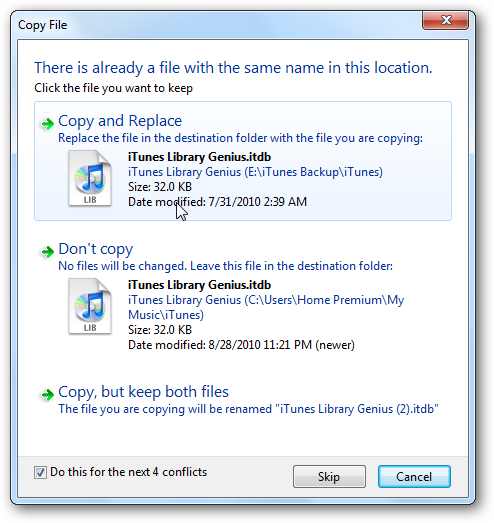The height and width of the screenshot is (523, 494).
Task: Click 'No files will be changed' description
Action: (225, 266)
